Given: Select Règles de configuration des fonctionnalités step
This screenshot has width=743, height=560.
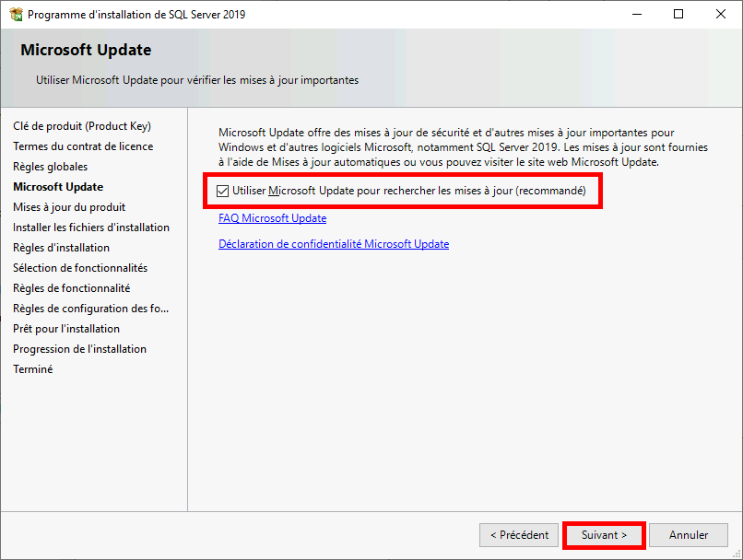Looking at the screenshot, I should coord(90,308).
